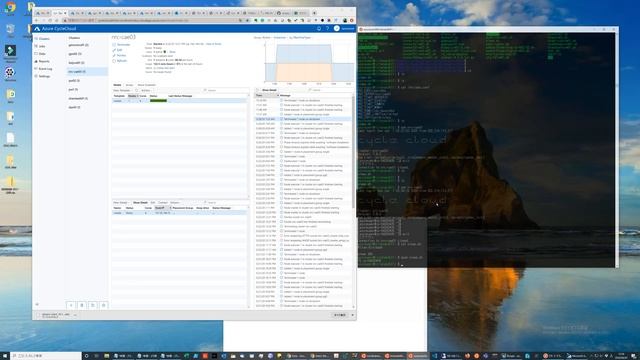
Task: Click the Cortana circle icon on the taskbar
Action: [x=87, y=356]
